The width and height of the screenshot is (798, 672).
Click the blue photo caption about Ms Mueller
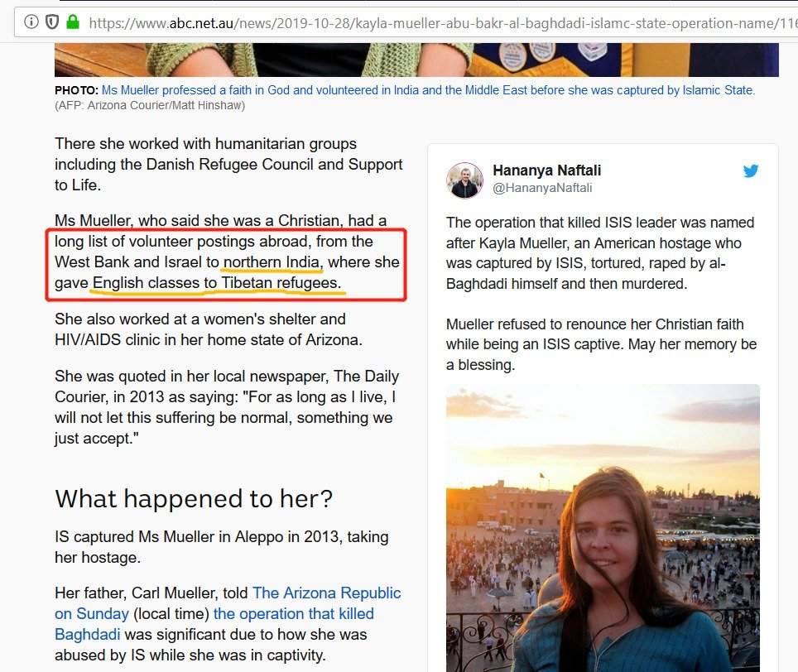click(428, 90)
